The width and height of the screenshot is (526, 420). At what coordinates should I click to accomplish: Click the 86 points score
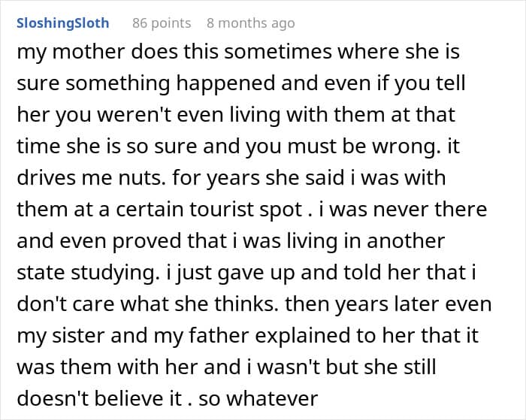[162, 23]
